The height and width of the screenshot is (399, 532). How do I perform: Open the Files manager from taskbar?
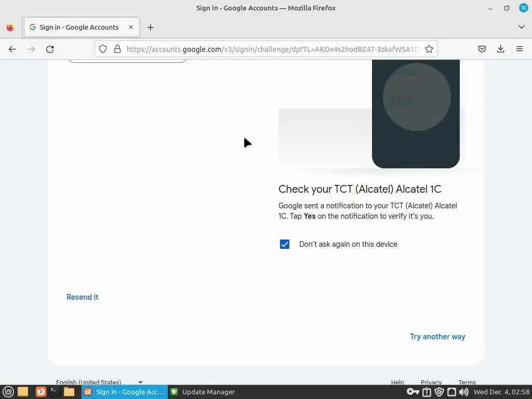[69, 392]
